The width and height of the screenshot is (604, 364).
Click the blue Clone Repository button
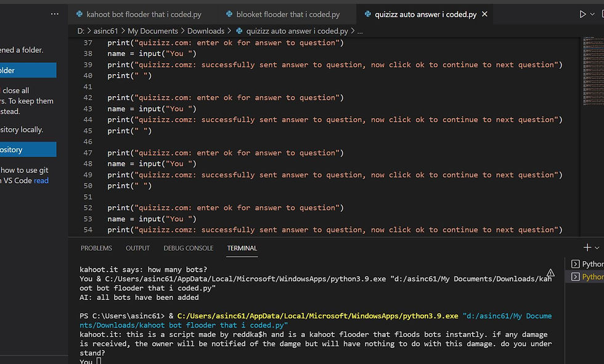[x=28, y=149]
